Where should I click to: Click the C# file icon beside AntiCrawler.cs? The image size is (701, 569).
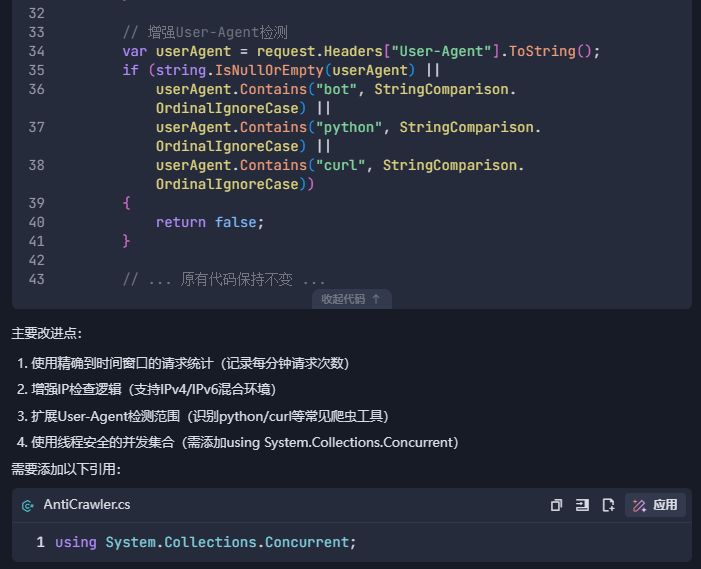click(28, 505)
